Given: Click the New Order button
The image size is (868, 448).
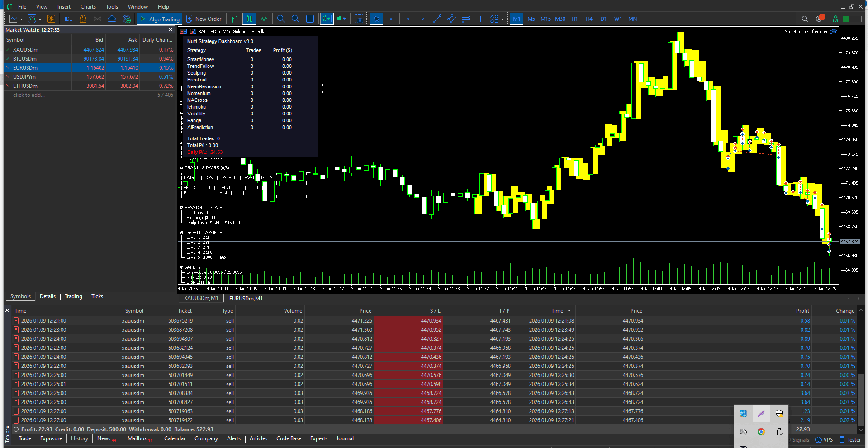Looking at the screenshot, I should [x=204, y=19].
